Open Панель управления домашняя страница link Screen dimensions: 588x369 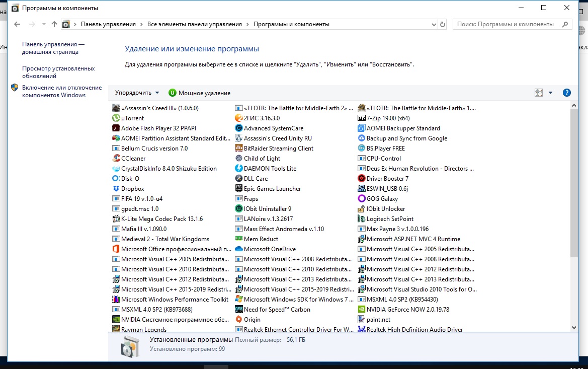point(53,48)
